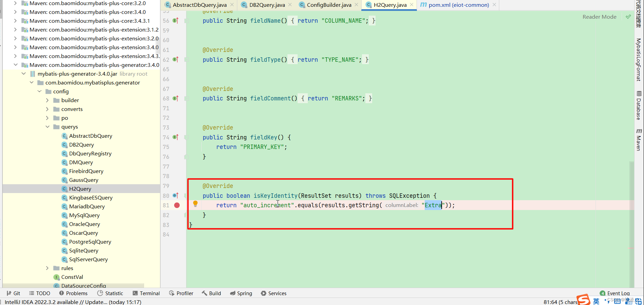Open the MybatisLogFormat tool window
The height and width of the screenshot is (305, 644).
point(639,59)
